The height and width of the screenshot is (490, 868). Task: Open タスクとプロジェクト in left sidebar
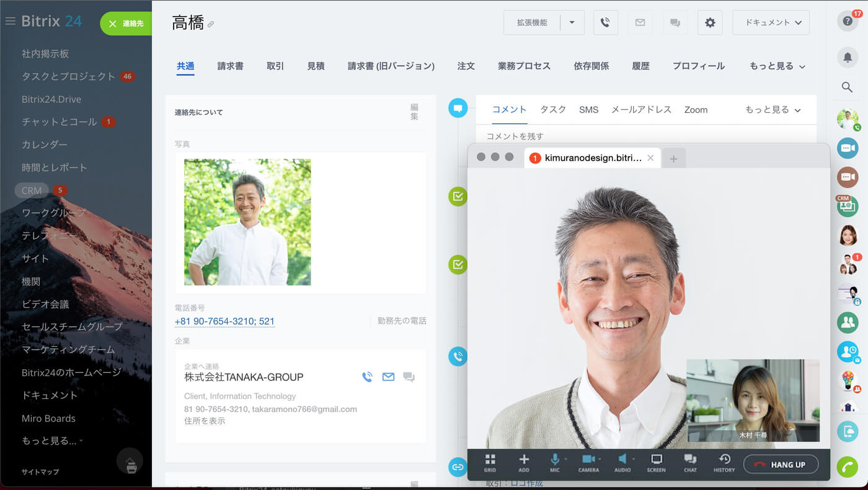[68, 77]
